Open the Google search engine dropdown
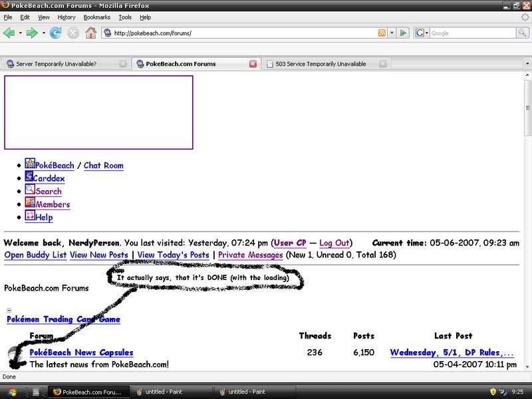 [422, 33]
